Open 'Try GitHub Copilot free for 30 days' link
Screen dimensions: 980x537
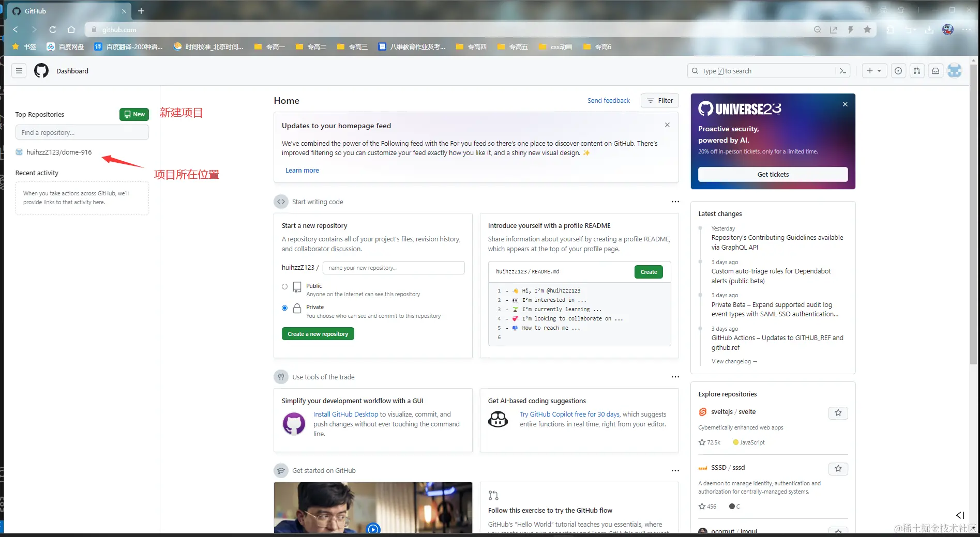(570, 414)
